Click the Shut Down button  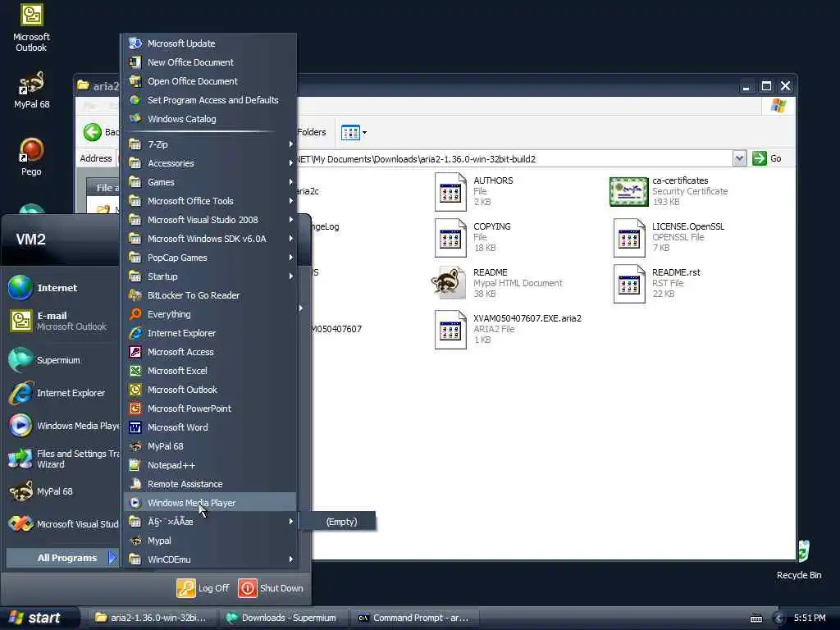[x=271, y=588]
